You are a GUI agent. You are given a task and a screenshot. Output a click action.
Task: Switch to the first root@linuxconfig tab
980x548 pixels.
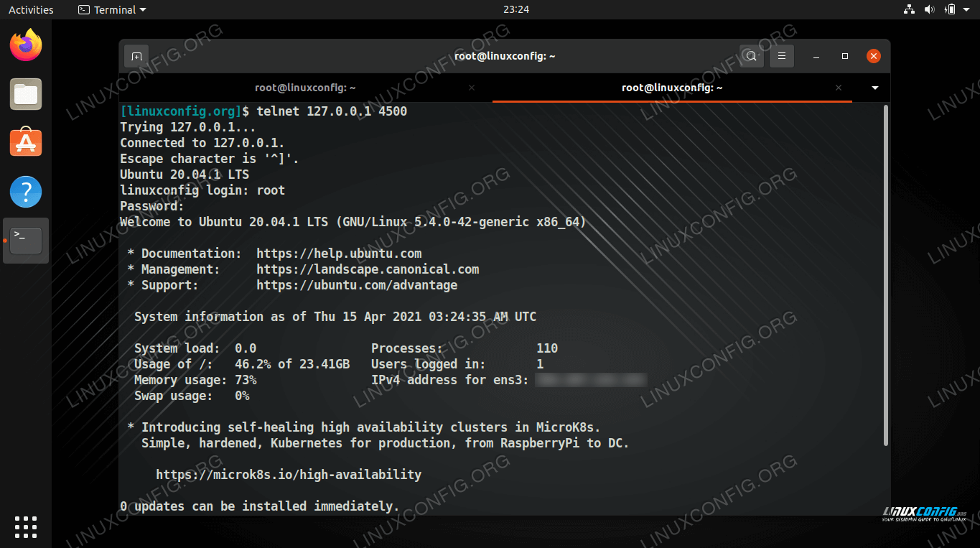pos(305,88)
